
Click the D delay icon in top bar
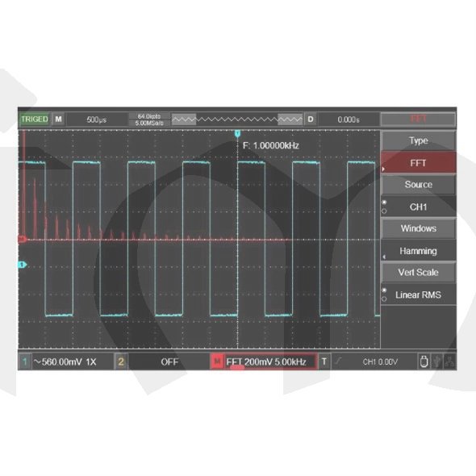click(x=311, y=119)
